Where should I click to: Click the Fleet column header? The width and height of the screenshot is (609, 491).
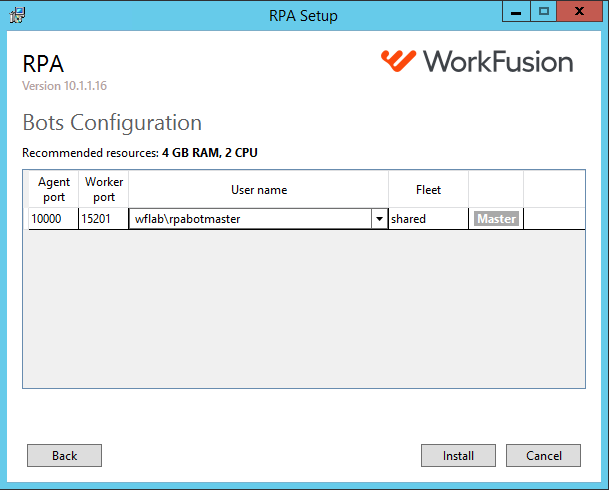point(428,189)
